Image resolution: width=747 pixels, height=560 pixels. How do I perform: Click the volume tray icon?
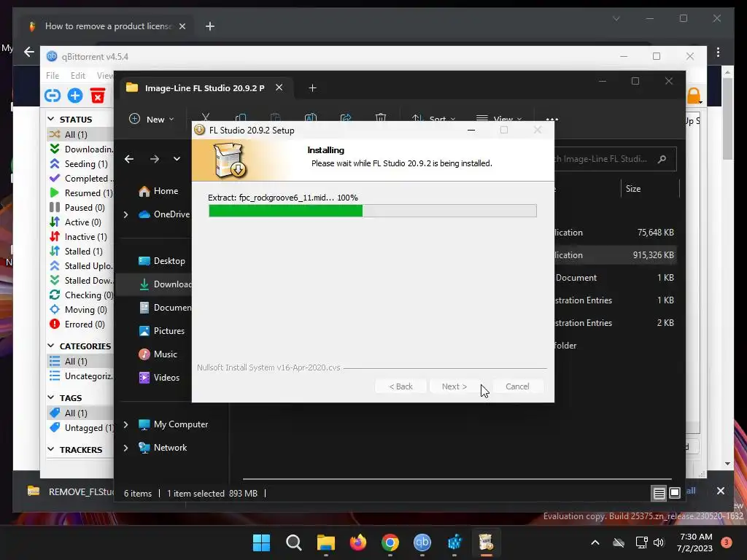(659, 542)
